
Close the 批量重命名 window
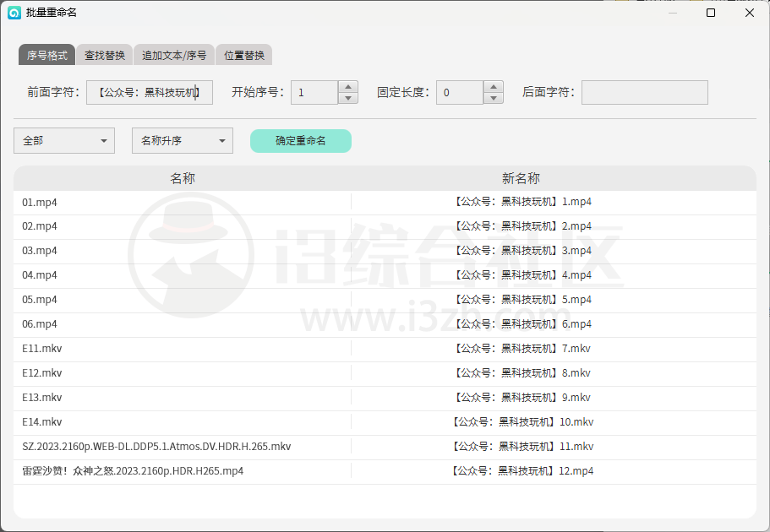pos(750,13)
